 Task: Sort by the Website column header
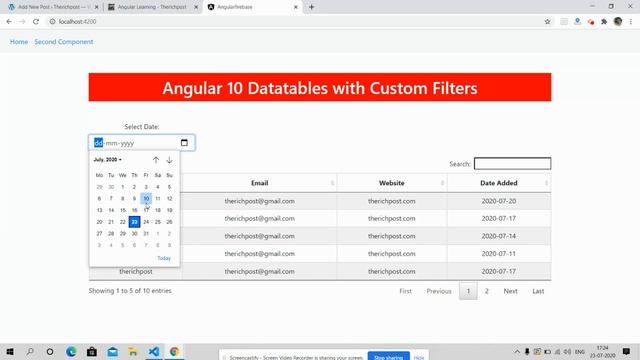(x=391, y=183)
